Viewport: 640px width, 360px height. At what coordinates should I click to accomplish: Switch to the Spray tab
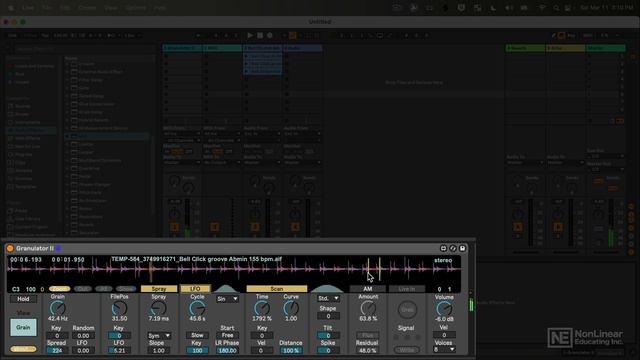tap(159, 289)
